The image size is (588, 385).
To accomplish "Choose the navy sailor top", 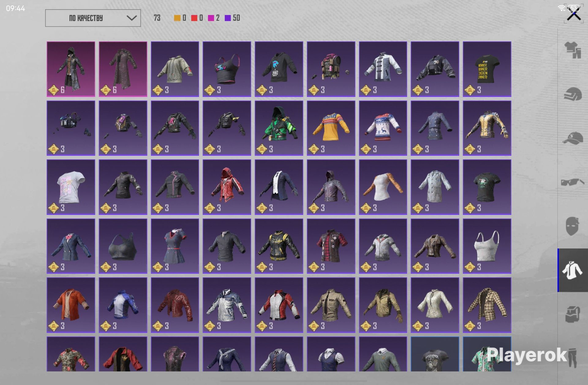I will 227,354.
